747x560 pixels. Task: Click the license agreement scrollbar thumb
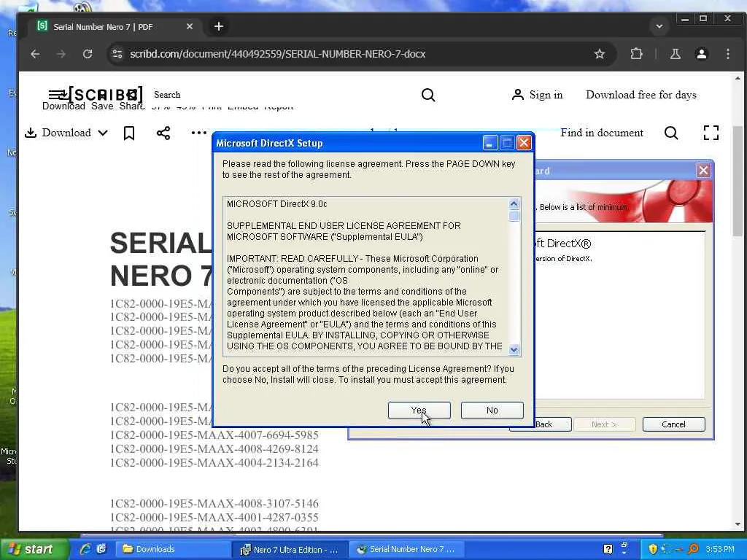(514, 216)
